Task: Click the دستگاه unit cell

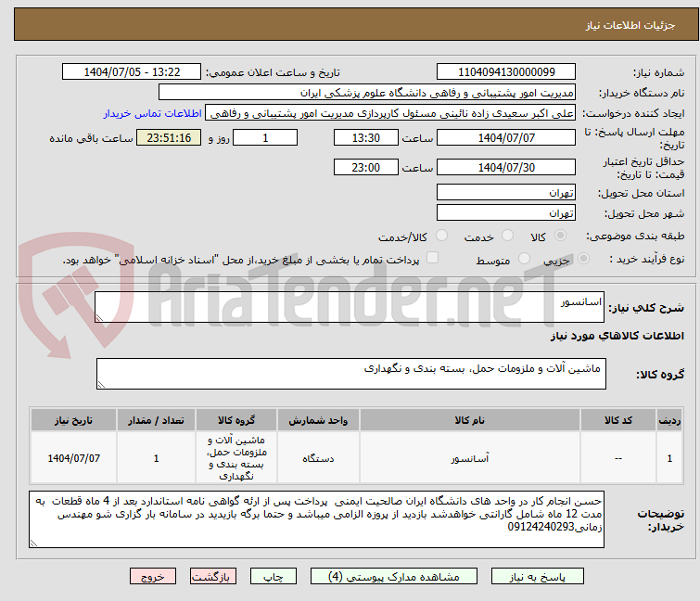Action: coord(318,458)
